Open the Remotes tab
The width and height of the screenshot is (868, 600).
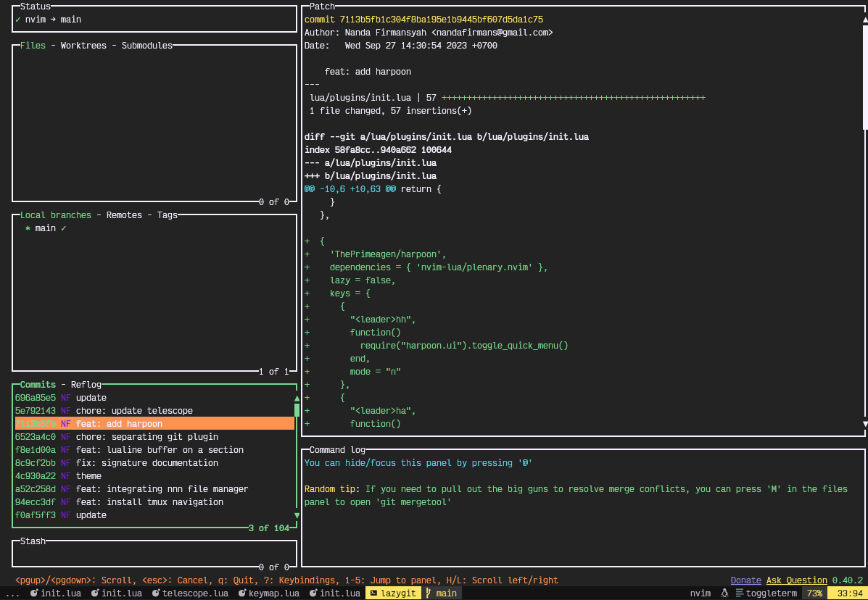pos(124,215)
